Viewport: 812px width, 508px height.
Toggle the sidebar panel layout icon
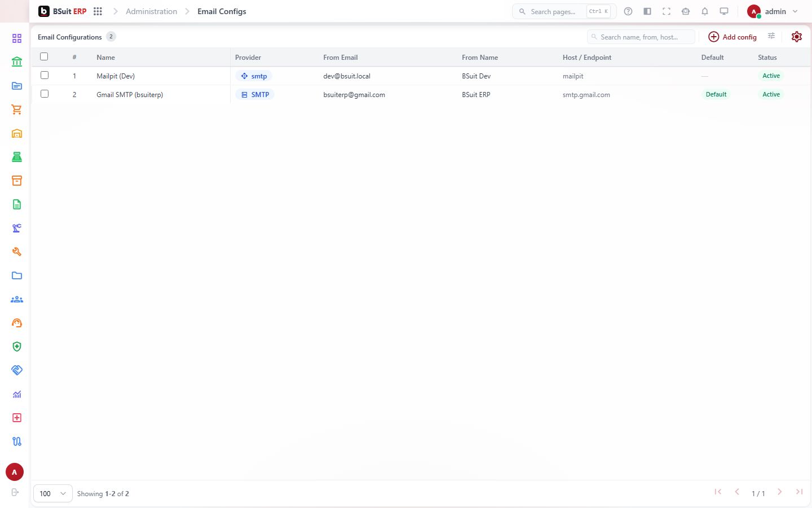pos(647,11)
